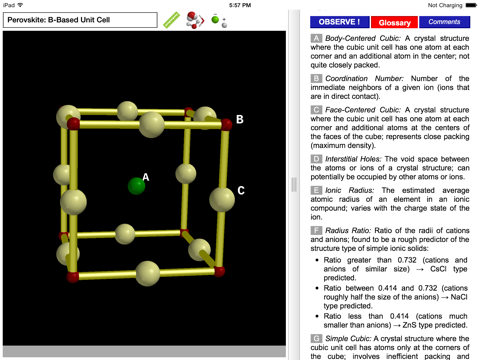Switch to the OBSERVE ! tab
This screenshot has width=480, height=360.
[x=339, y=22]
